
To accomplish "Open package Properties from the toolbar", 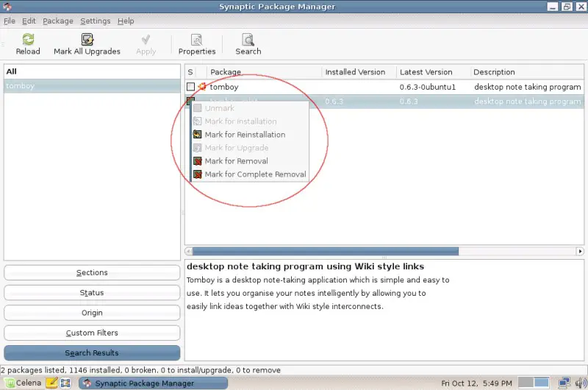I will pyautogui.click(x=197, y=44).
